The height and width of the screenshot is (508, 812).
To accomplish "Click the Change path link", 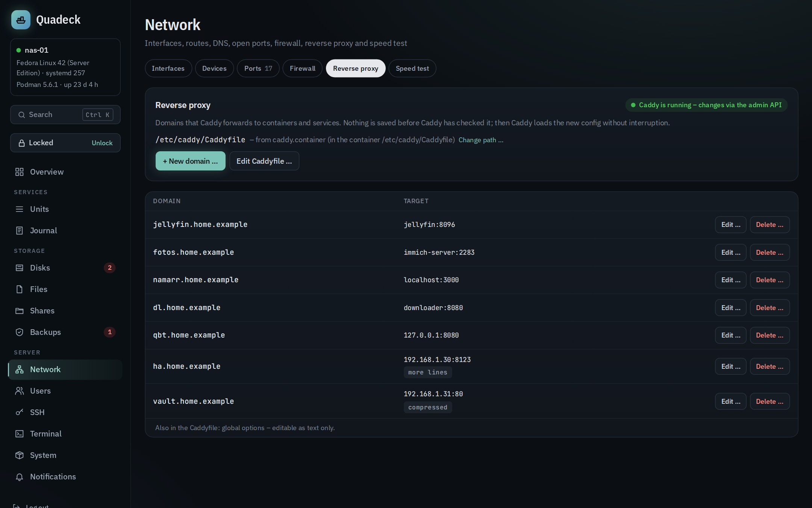I will pyautogui.click(x=481, y=140).
